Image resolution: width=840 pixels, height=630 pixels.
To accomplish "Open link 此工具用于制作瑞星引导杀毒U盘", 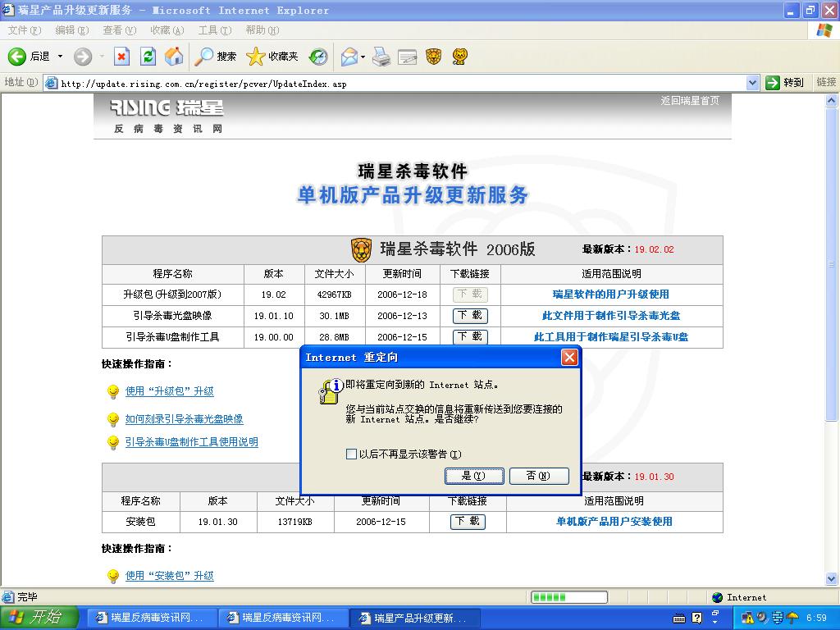I will (610, 337).
